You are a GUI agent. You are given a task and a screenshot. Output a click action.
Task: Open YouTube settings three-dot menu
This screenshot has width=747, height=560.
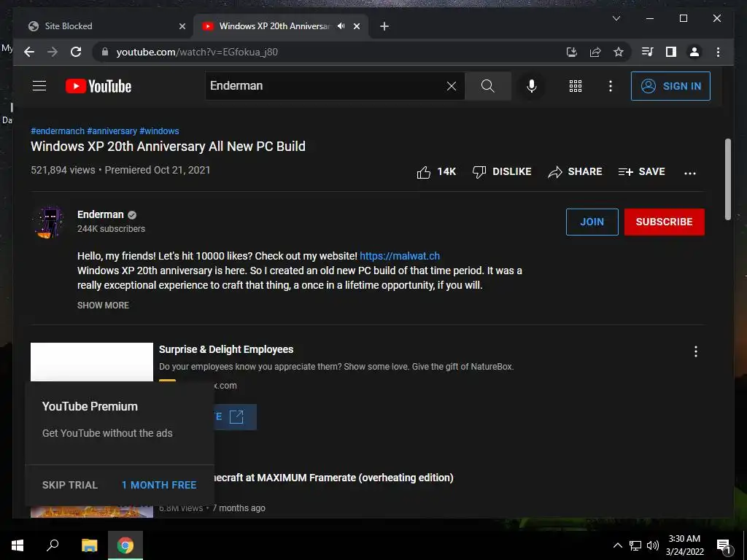pos(611,86)
